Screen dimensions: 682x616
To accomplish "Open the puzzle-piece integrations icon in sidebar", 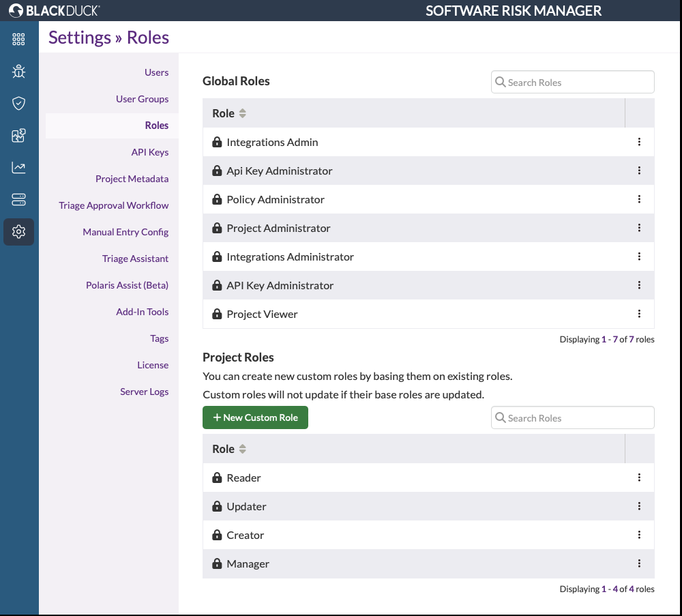I will pyautogui.click(x=18, y=135).
